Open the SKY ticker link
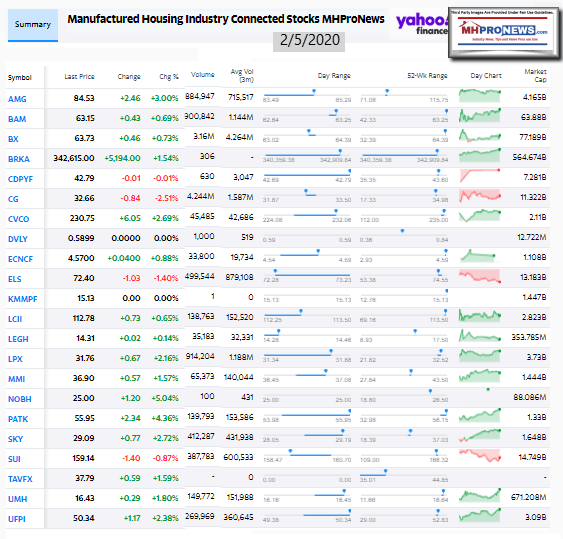The image size is (563, 539). coord(15,439)
